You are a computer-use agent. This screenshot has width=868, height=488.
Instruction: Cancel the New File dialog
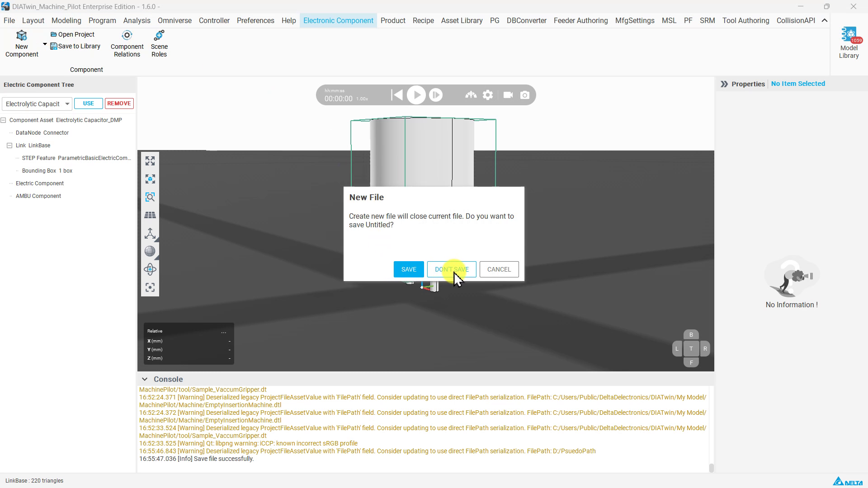[499, 269]
